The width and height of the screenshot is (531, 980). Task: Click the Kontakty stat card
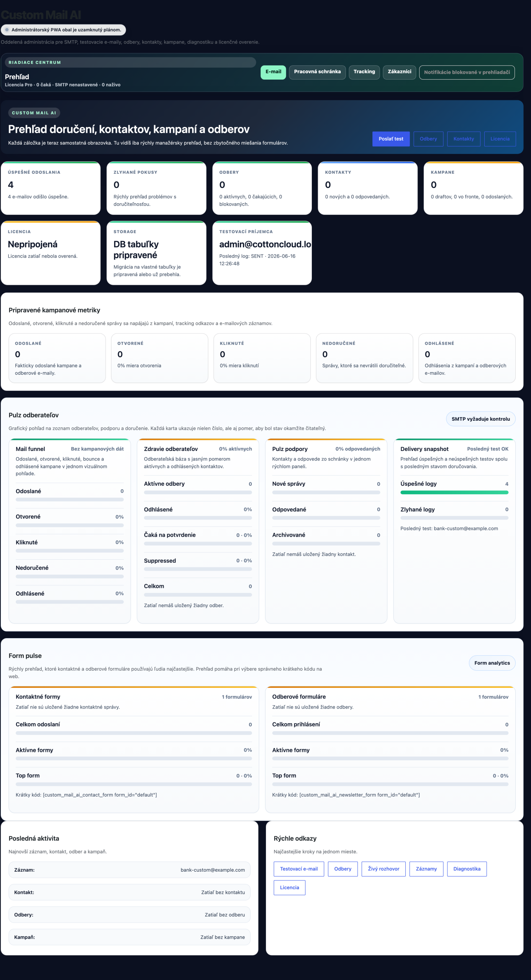[368, 188]
